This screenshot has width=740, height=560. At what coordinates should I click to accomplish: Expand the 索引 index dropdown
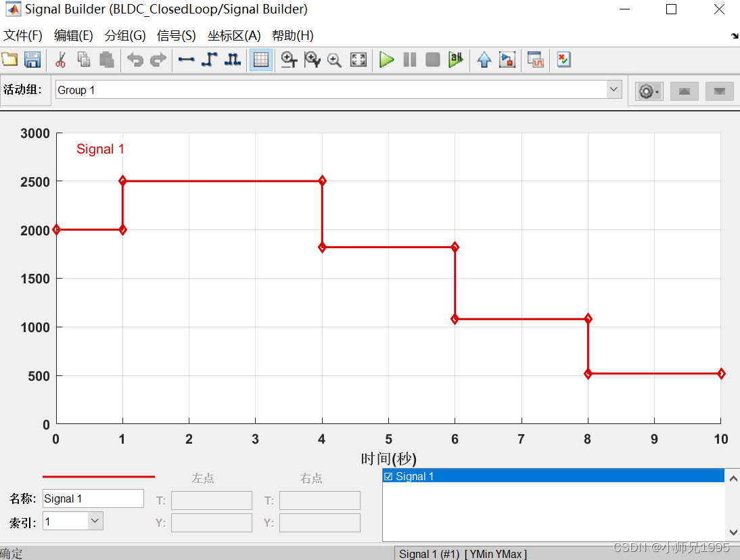[95, 521]
